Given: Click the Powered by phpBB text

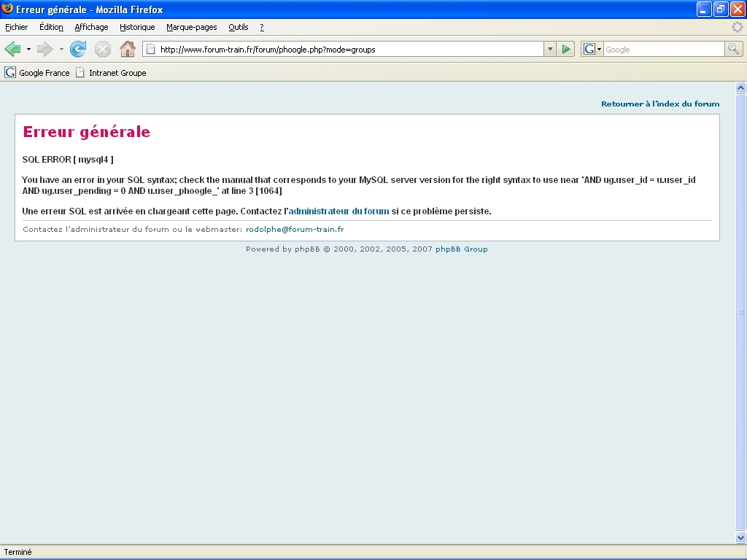Looking at the screenshot, I should (x=282, y=249).
